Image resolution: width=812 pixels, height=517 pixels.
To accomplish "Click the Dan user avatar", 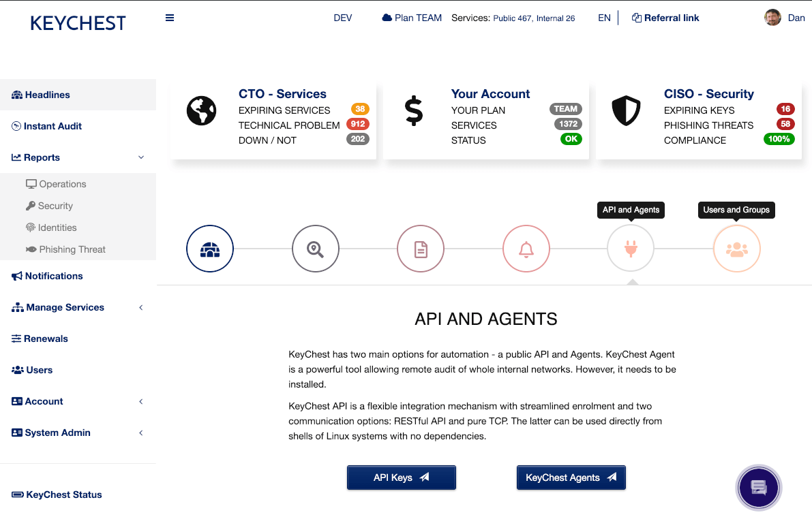I will 772,18.
